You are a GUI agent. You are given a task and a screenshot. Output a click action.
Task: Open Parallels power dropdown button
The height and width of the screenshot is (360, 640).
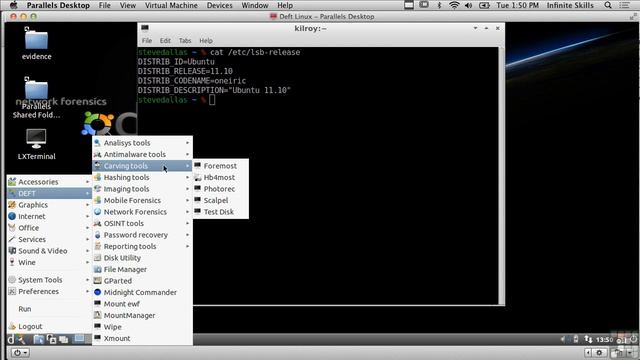pyautogui.click(x=19, y=352)
